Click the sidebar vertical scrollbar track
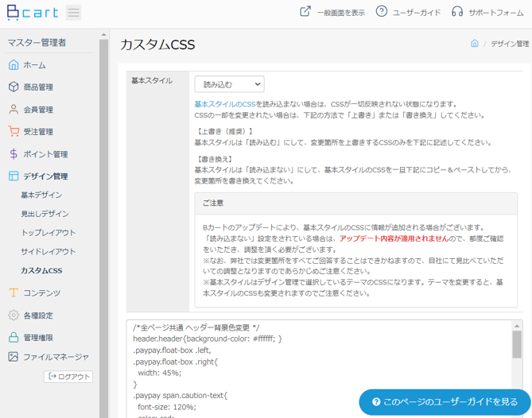Image resolution: width=532 pixels, height=418 pixels. 104,227
